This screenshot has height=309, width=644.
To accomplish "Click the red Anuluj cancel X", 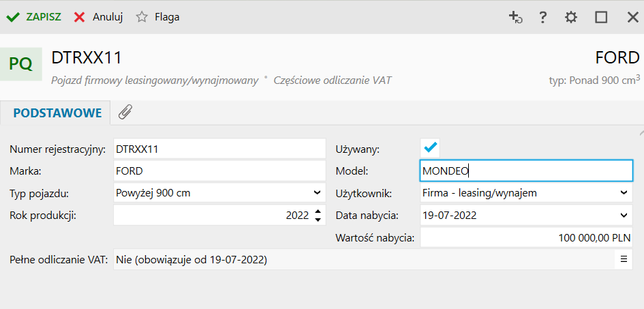I will click(x=80, y=17).
